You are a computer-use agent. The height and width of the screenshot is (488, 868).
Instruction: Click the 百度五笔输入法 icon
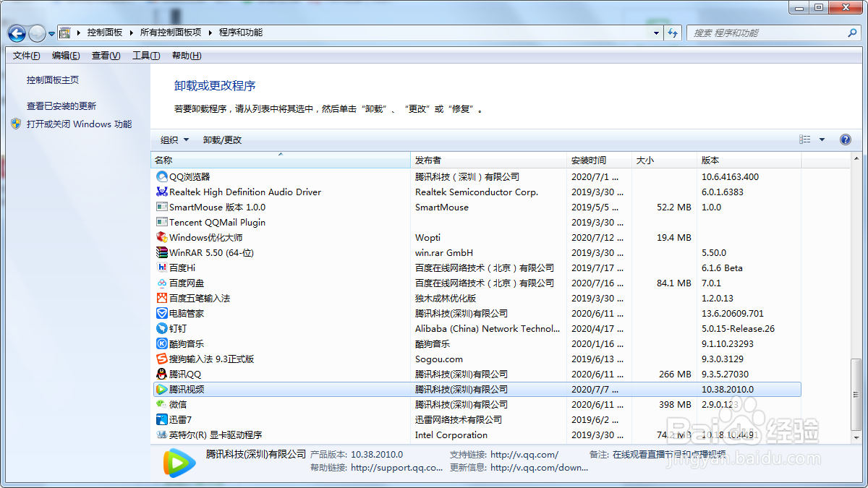click(x=162, y=298)
